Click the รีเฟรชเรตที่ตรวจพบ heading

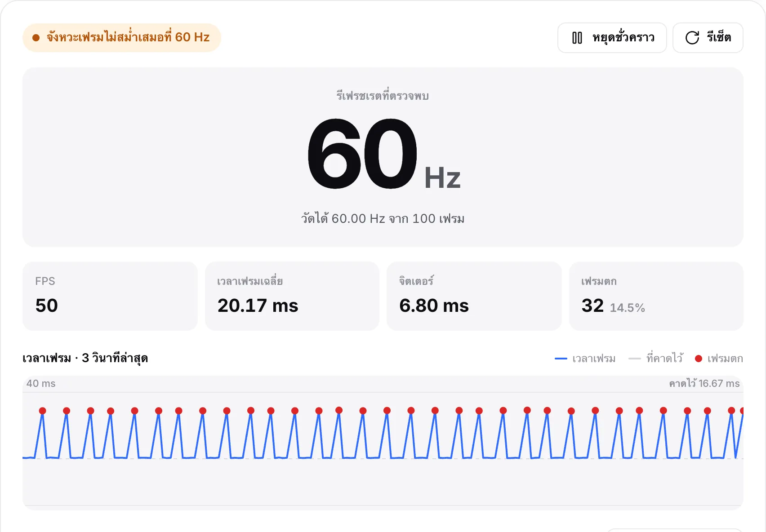383,95
